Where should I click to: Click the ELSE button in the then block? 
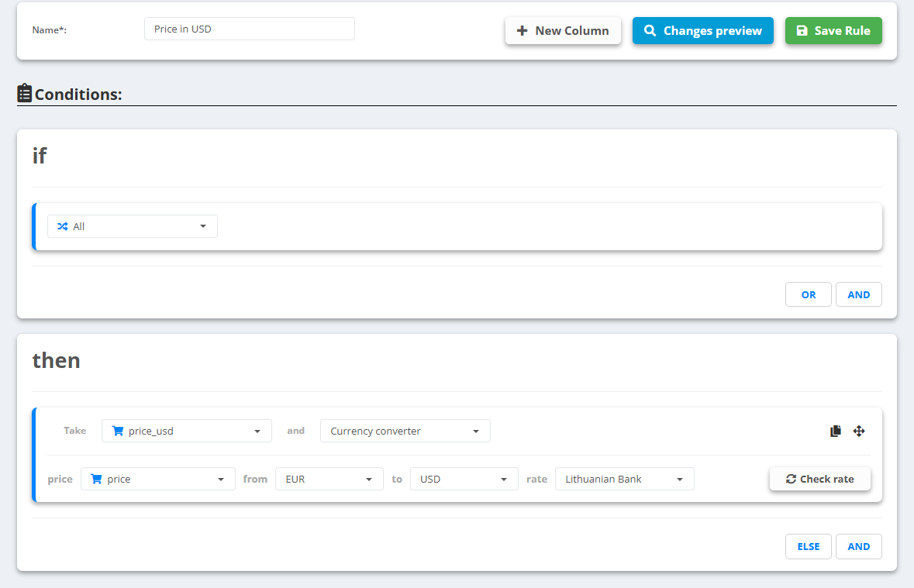(809, 547)
